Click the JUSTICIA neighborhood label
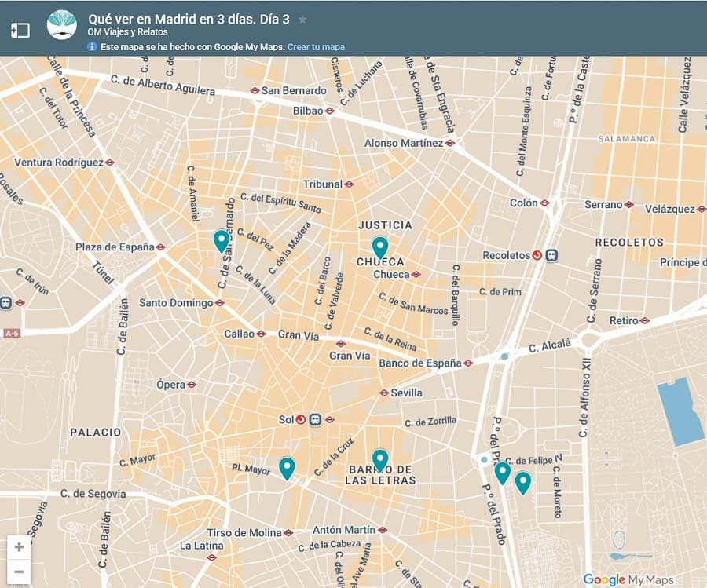This screenshot has width=707, height=588. (x=385, y=225)
